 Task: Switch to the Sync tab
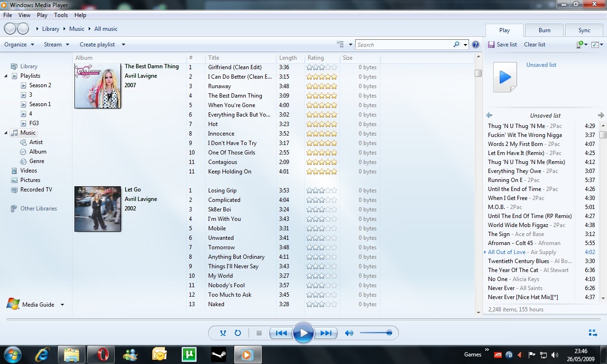pyautogui.click(x=584, y=30)
